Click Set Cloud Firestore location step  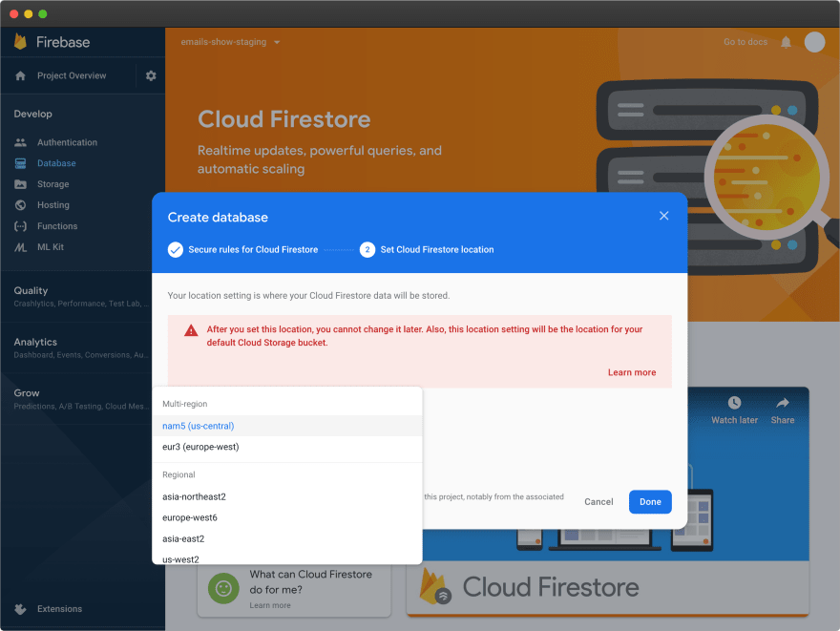tap(437, 249)
